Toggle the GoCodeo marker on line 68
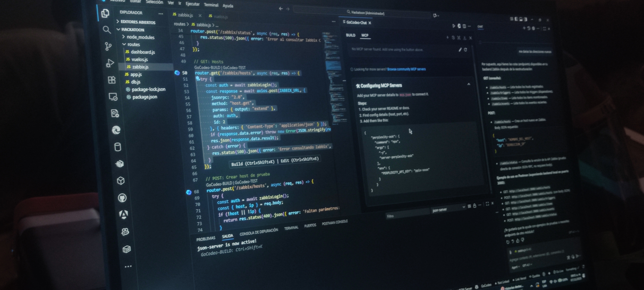The image size is (644, 290). pos(189,192)
